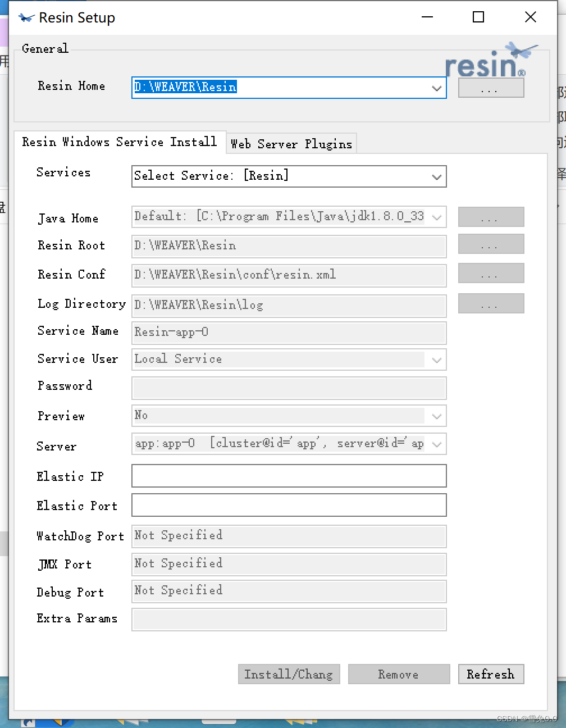Screen dimensions: 566x728
Task: Focus the Elastic Port input
Action: pos(289,505)
